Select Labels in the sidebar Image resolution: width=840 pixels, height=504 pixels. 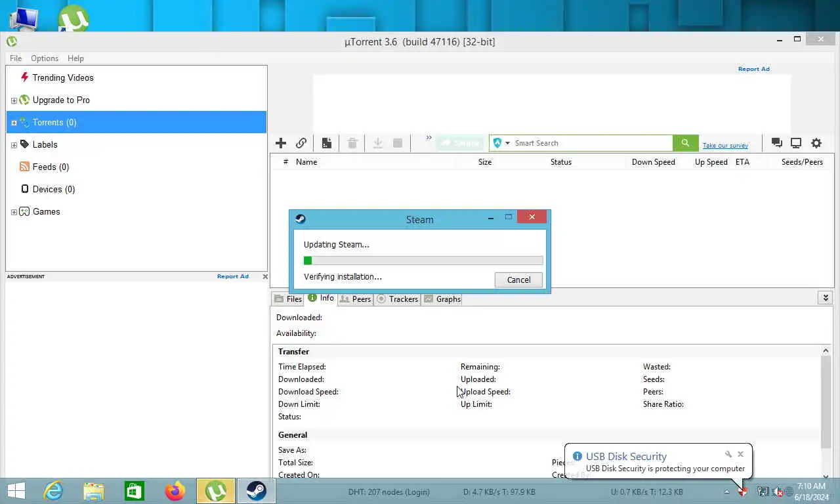pos(45,144)
